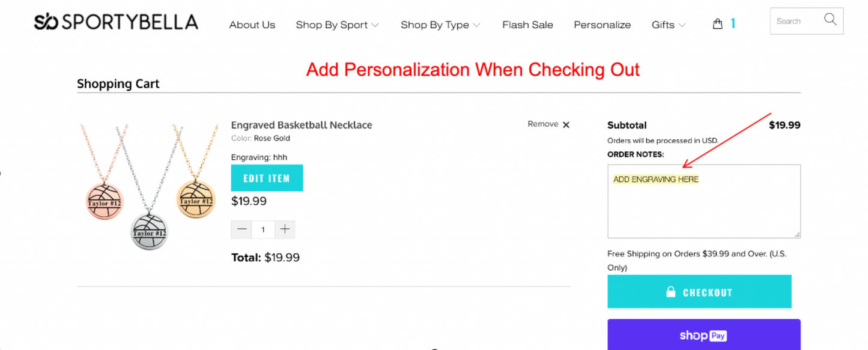Select the Shop Pay payment button
Screen dimensions: 868x350
tap(703, 336)
